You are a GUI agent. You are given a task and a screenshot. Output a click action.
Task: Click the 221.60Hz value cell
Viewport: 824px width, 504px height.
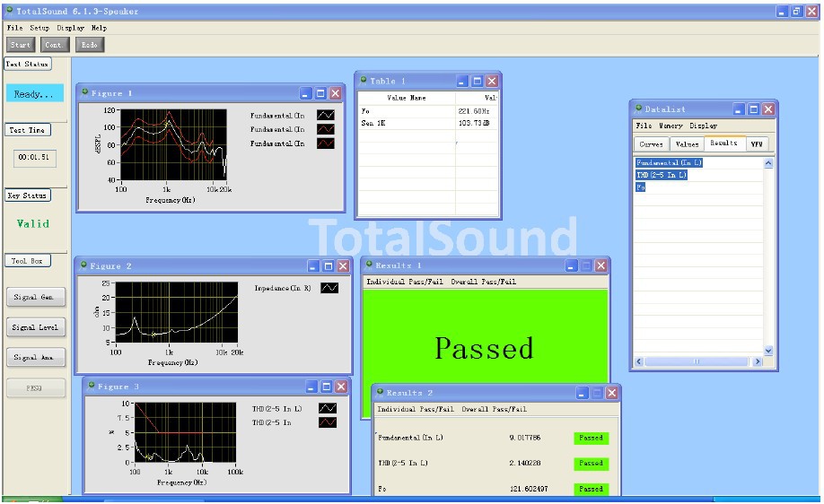[x=474, y=111]
